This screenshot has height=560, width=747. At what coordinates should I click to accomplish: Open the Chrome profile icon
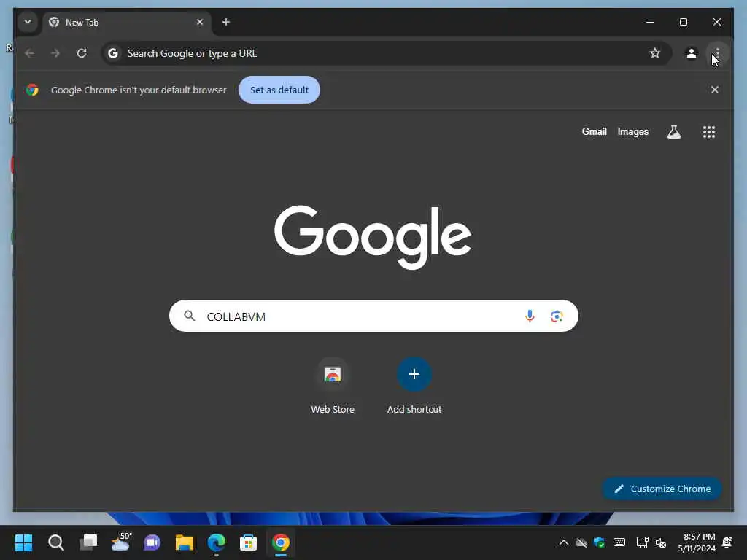click(x=692, y=53)
